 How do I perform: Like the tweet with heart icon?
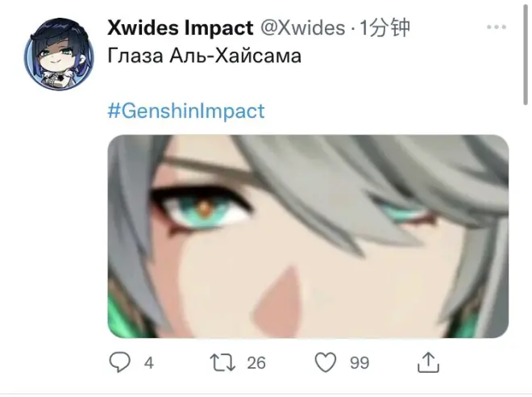pos(326,362)
